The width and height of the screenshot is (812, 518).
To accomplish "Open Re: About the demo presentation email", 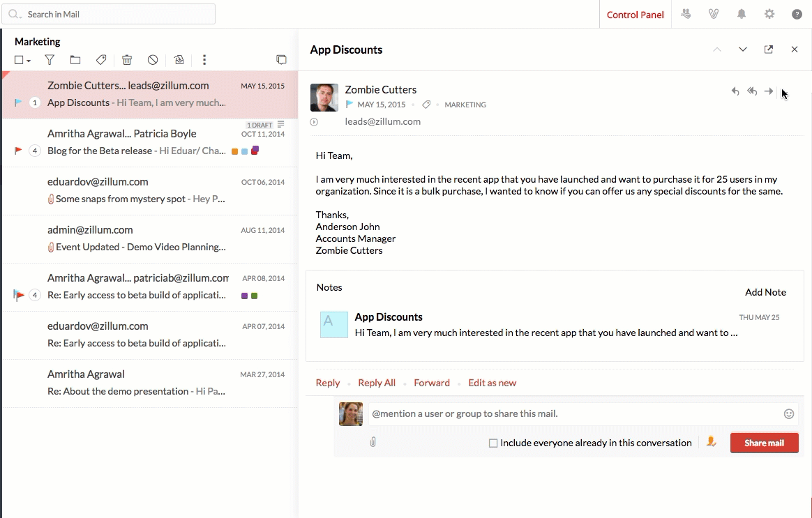I will click(150, 383).
